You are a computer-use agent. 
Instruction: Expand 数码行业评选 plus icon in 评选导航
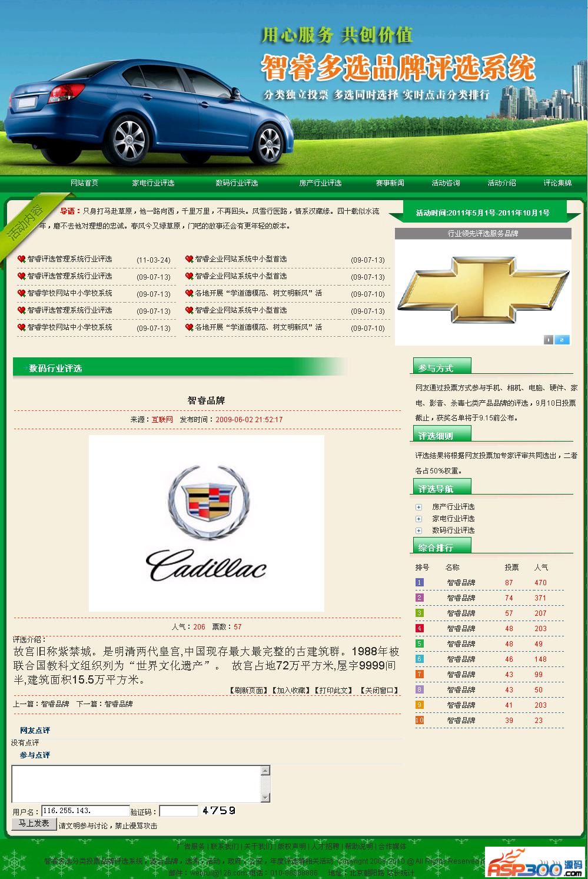418,530
